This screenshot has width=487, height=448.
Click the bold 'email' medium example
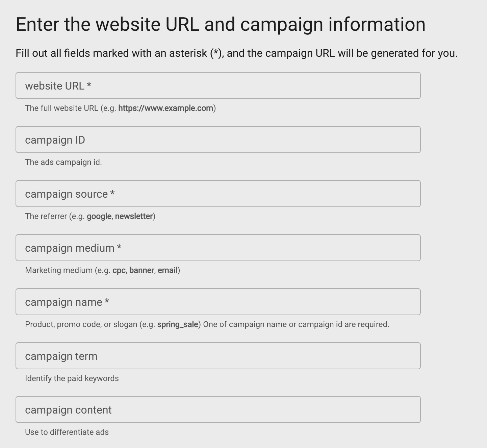pyautogui.click(x=168, y=270)
